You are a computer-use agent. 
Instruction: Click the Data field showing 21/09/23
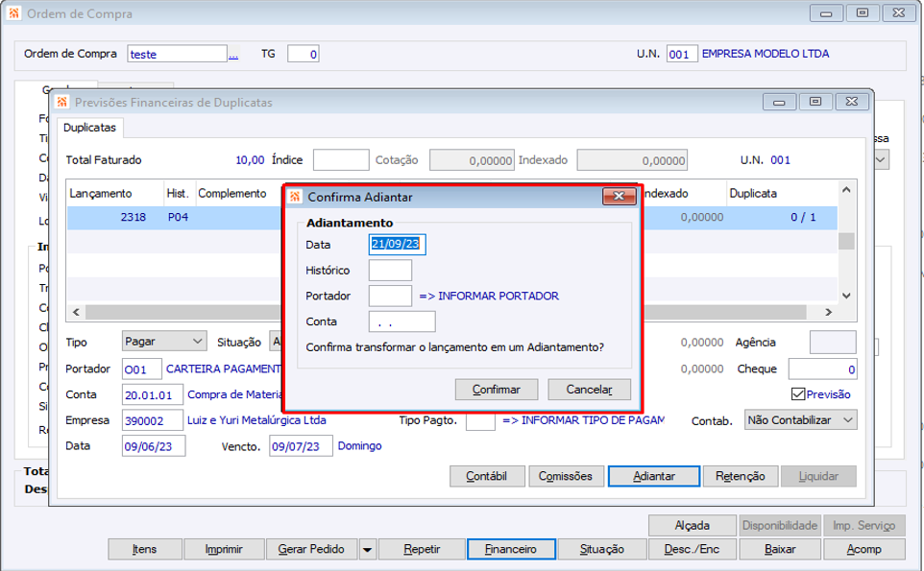point(397,245)
